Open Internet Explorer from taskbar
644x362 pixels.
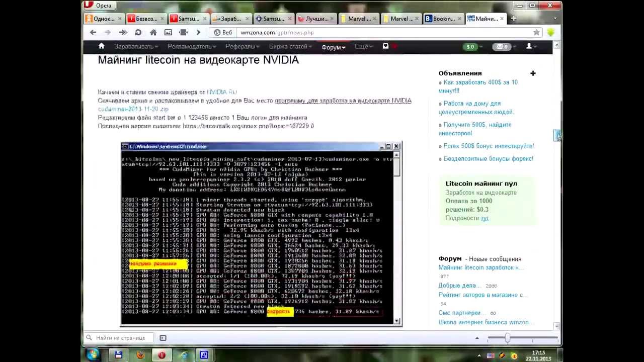tap(183, 355)
